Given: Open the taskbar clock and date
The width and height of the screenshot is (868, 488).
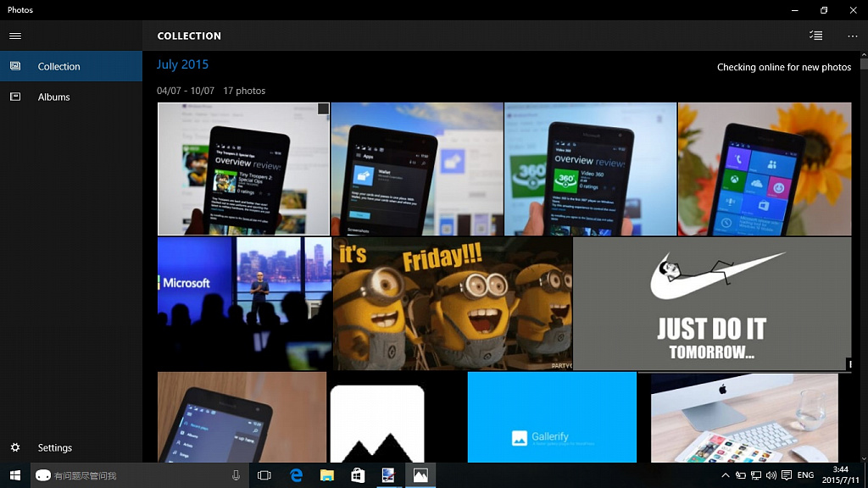Looking at the screenshot, I should pyautogui.click(x=840, y=475).
